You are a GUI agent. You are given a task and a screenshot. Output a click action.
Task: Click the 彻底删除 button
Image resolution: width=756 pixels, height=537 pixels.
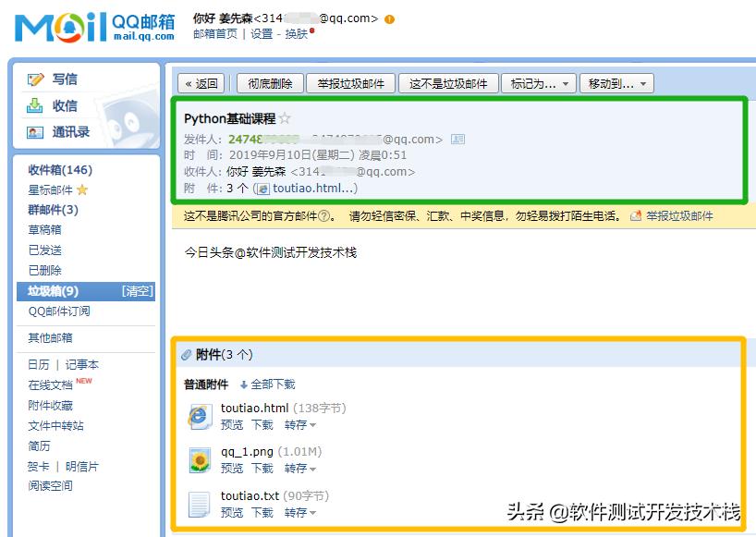[268, 82]
